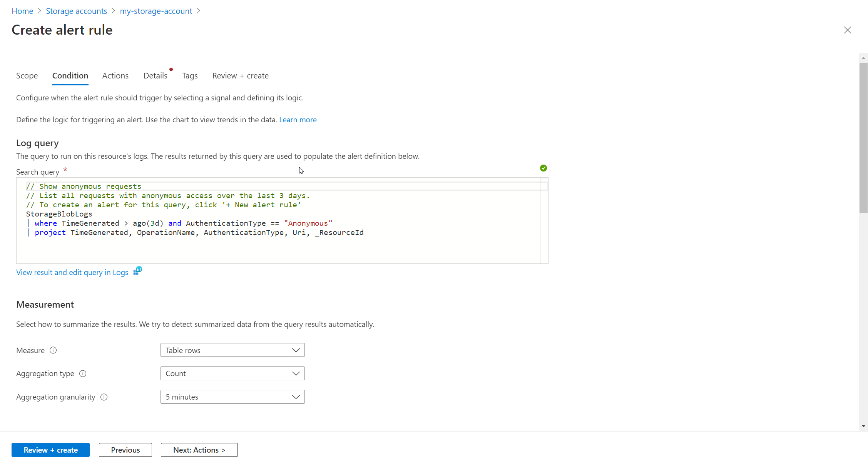The width and height of the screenshot is (868, 468).
Task: Click the Next: Actions button
Action: point(199,450)
